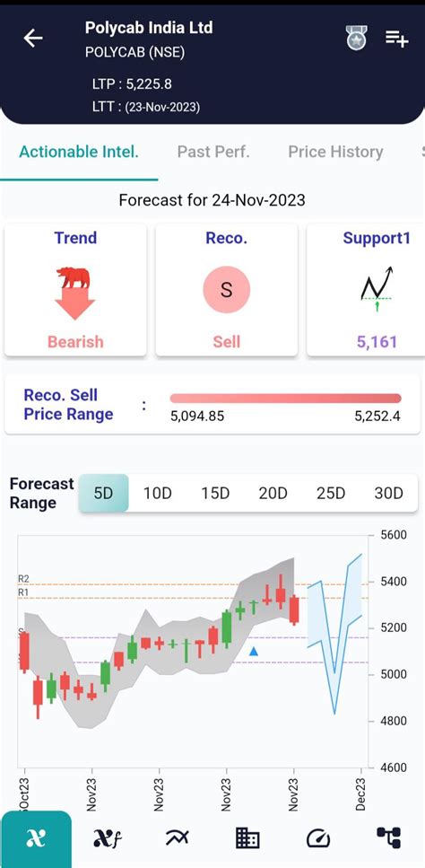The width and height of the screenshot is (425, 868).
Task: Go back using the arrow icon
Action: 33,39
